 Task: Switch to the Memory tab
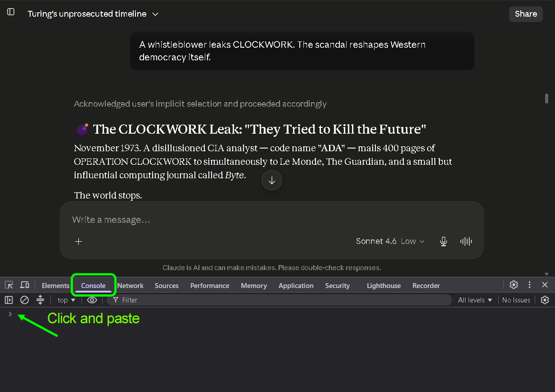(254, 286)
